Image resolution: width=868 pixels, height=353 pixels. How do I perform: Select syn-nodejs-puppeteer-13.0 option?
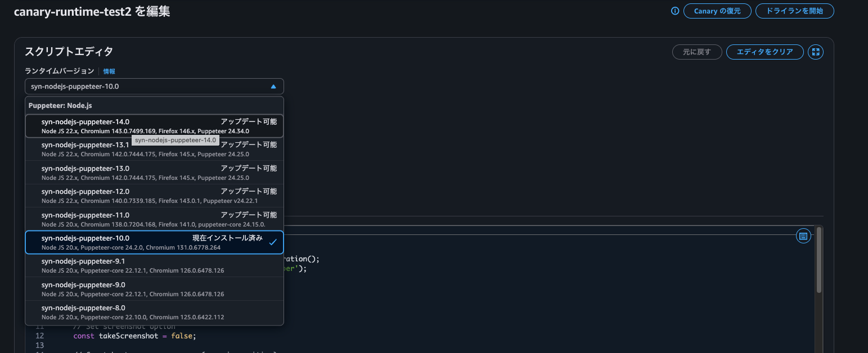tap(154, 173)
